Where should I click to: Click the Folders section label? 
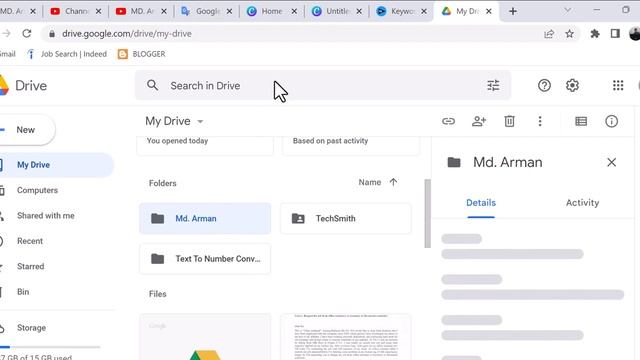click(162, 183)
